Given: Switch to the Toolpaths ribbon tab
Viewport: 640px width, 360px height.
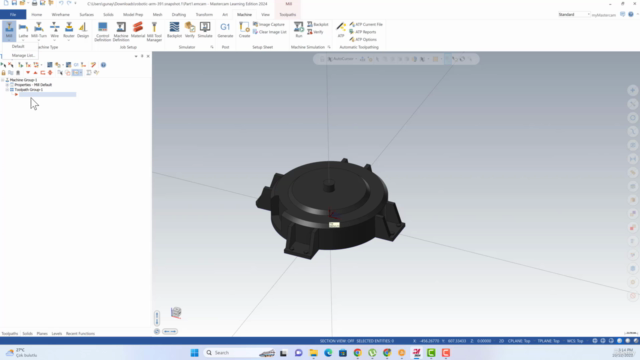Looking at the screenshot, I should pyautogui.click(x=288, y=15).
